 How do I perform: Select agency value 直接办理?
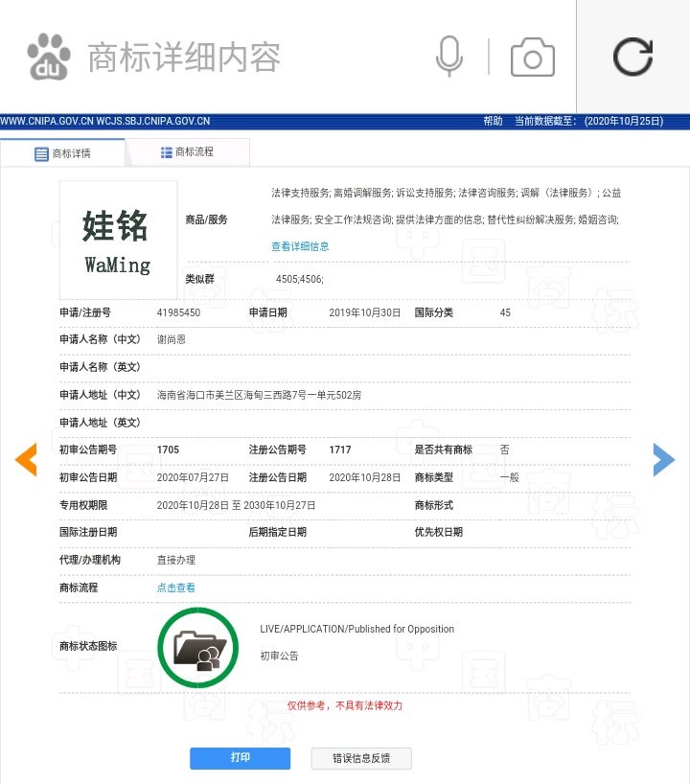tap(176, 560)
